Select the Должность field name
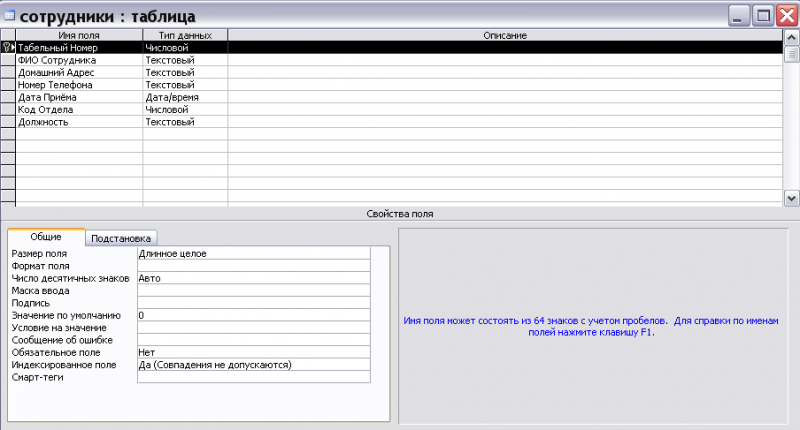The height and width of the screenshot is (430, 800). pyautogui.click(x=80, y=122)
